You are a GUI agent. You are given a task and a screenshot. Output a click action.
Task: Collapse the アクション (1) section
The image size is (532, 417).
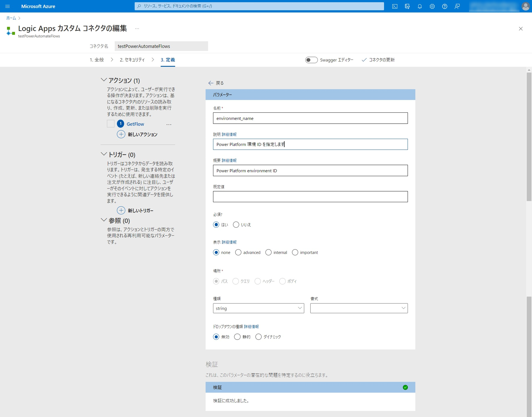(x=104, y=80)
